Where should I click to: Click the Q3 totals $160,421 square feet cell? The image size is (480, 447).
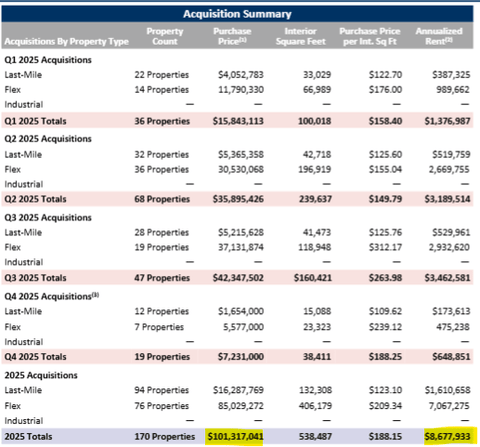point(312,278)
